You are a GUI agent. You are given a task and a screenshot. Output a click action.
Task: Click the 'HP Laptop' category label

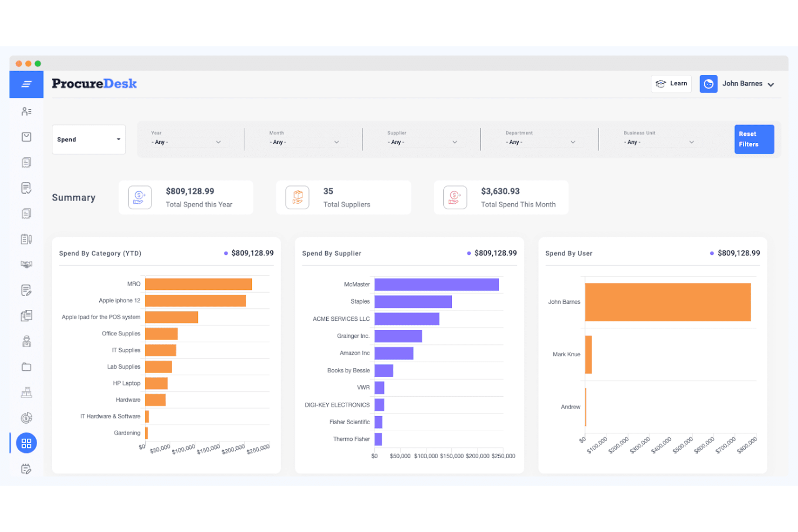click(127, 383)
